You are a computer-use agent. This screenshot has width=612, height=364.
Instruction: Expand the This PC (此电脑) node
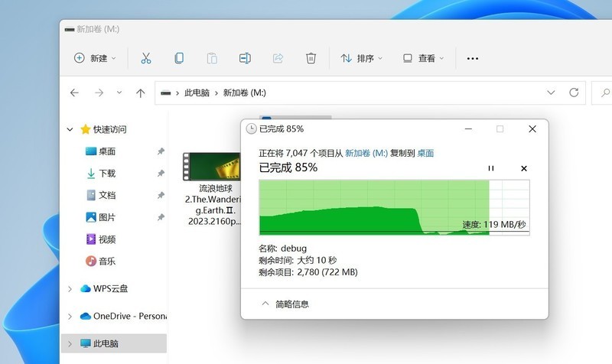coord(70,343)
